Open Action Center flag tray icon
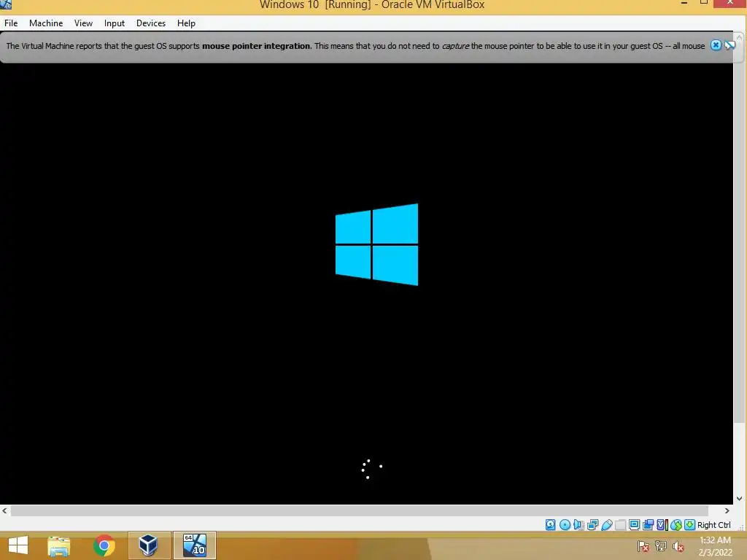The width and height of the screenshot is (747, 560). pos(643,546)
